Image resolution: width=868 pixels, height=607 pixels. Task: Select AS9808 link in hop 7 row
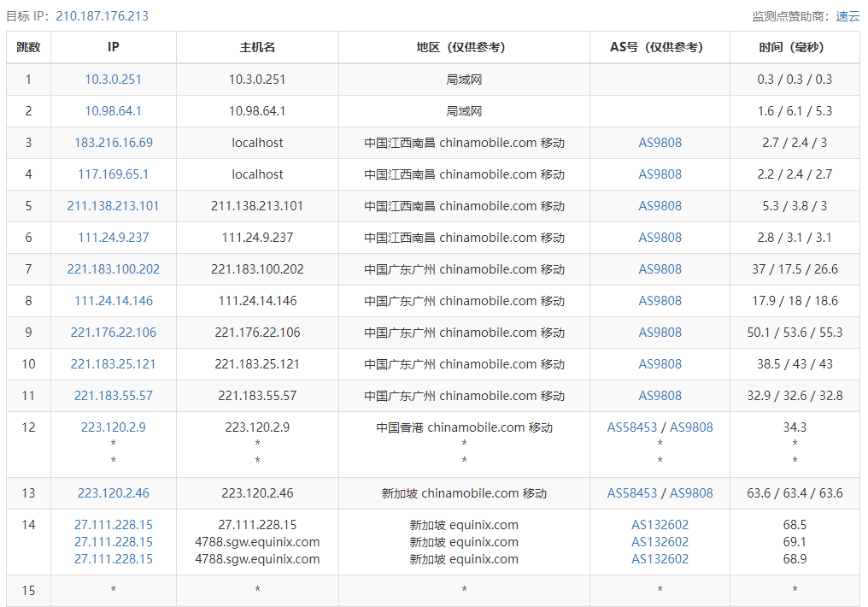pos(660,268)
